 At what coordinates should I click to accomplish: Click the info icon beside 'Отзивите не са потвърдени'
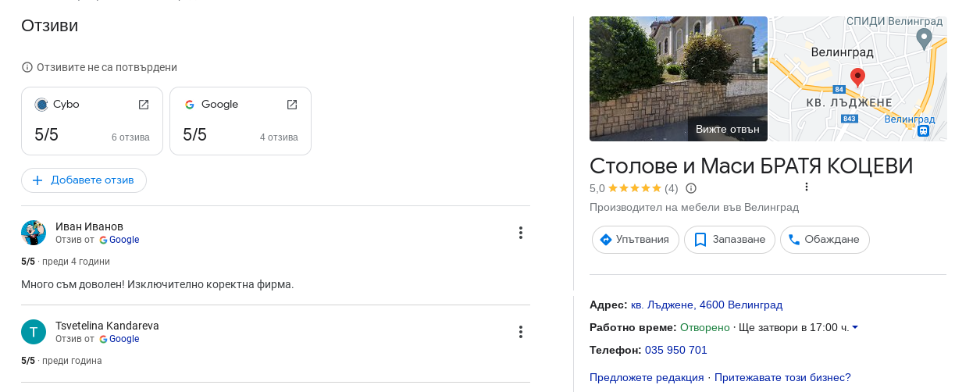click(27, 67)
